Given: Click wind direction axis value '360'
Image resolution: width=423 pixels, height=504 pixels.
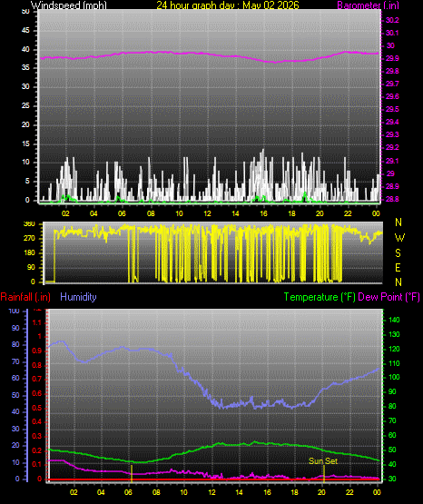Looking at the screenshot, I should tap(29, 224).
